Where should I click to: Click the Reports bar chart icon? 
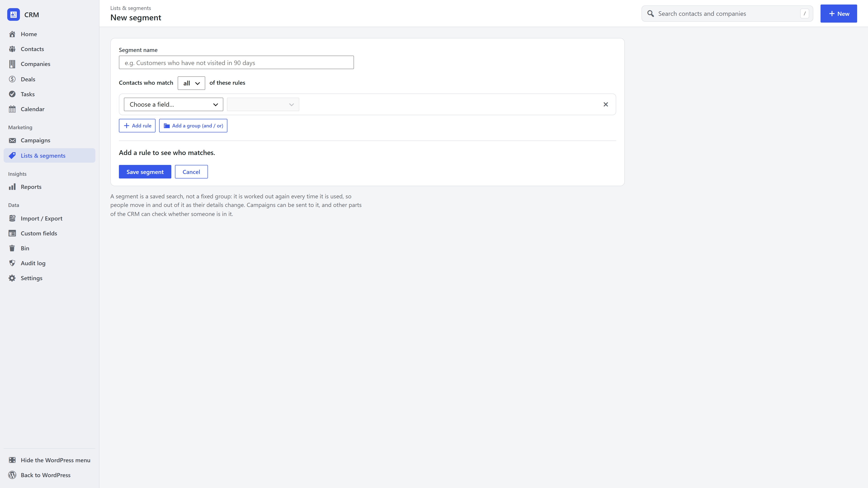(12, 187)
